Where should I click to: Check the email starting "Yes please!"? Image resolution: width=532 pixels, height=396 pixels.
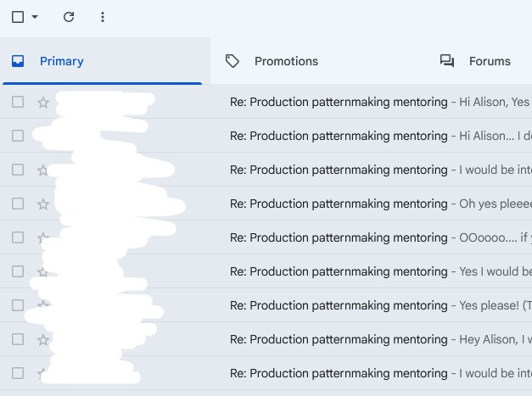coord(18,305)
